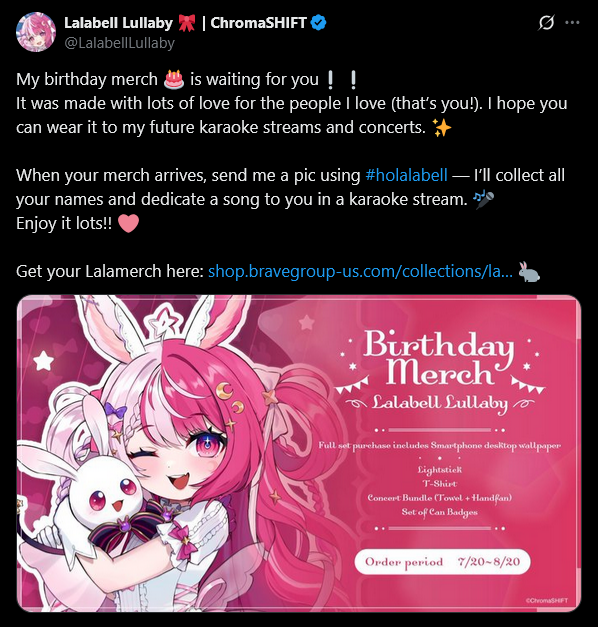Screen dimensions: 598x627
Task: Click the Lalabell Lullaby display name
Action: point(118,23)
